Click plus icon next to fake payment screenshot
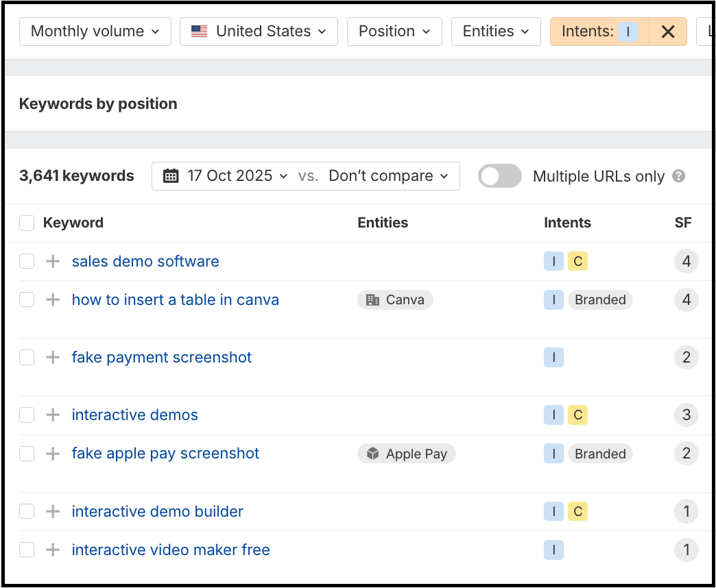Image resolution: width=716 pixels, height=588 pixels. point(53,357)
